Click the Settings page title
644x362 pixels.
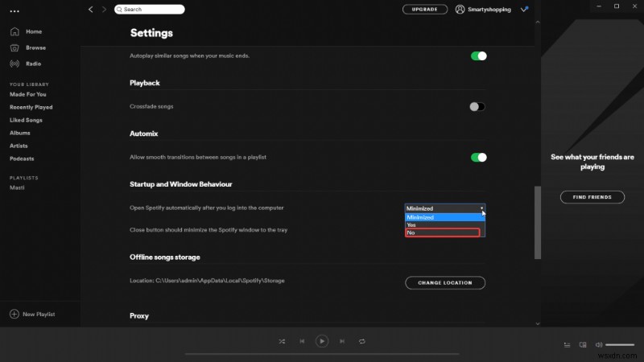point(151,33)
